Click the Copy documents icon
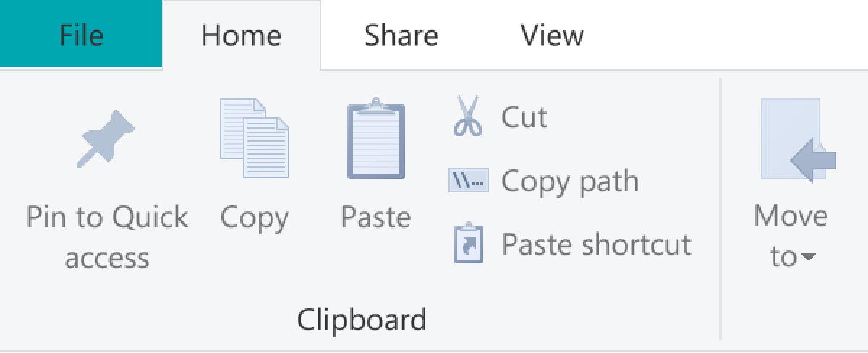This screenshot has width=868, height=353. 254,138
